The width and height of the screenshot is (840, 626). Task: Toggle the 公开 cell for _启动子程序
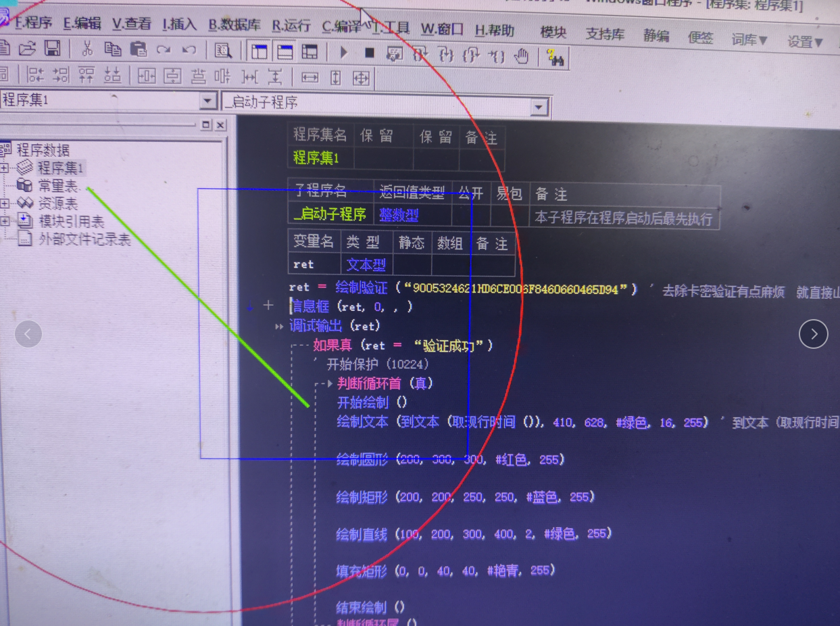point(471,216)
